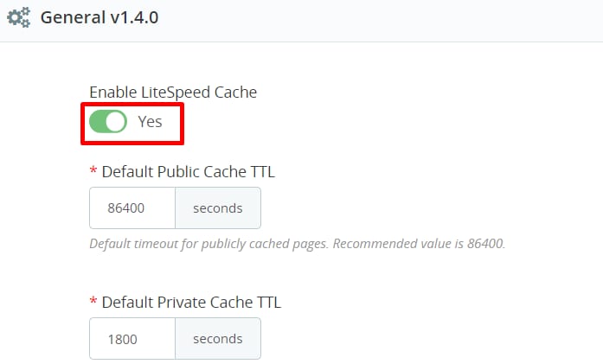Click the seconds addon beside 1800
The width and height of the screenshot is (603, 364).
click(217, 339)
